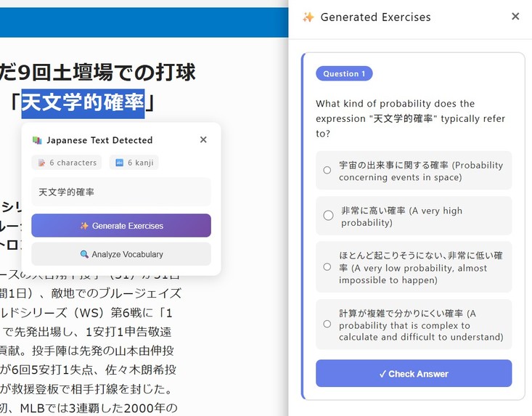This screenshot has height=416, width=532.
Task: Click the 'Generated Exercises' panel title
Action: [375, 17]
